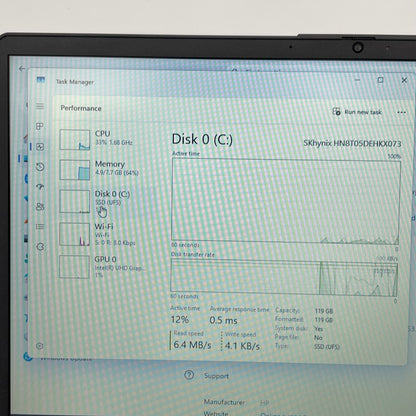Open the three-dot more options menu
This screenshot has height=416, width=416.
pos(402,112)
